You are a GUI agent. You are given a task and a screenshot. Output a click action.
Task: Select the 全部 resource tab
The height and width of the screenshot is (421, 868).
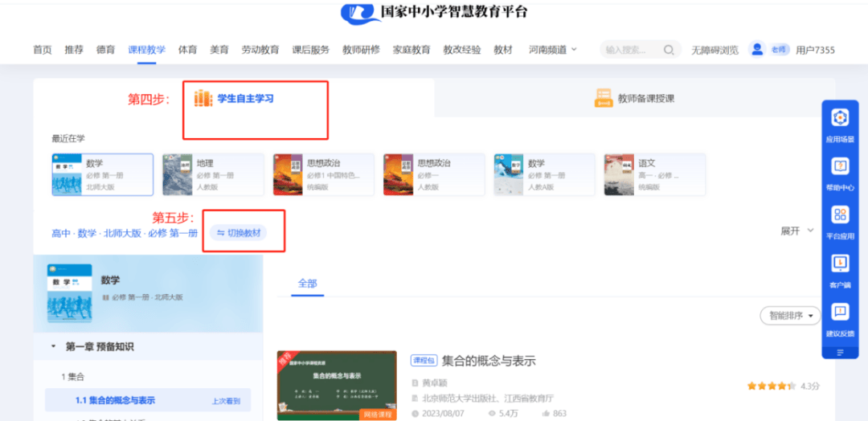tap(307, 284)
